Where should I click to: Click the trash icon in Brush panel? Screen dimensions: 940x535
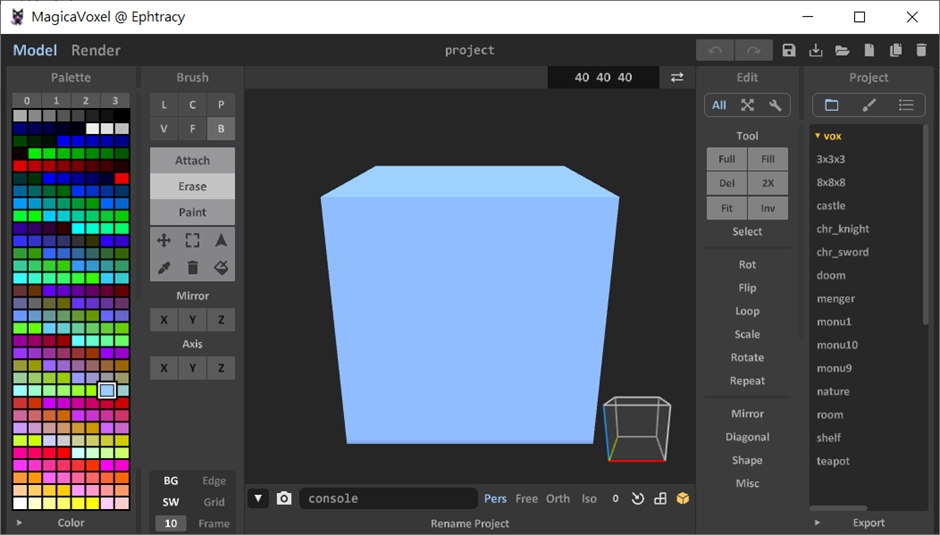(x=193, y=267)
